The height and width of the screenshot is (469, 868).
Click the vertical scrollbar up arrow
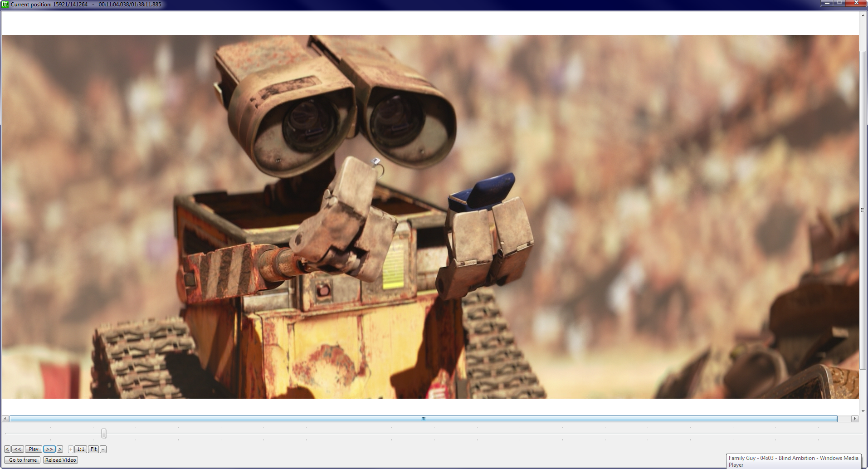click(863, 15)
